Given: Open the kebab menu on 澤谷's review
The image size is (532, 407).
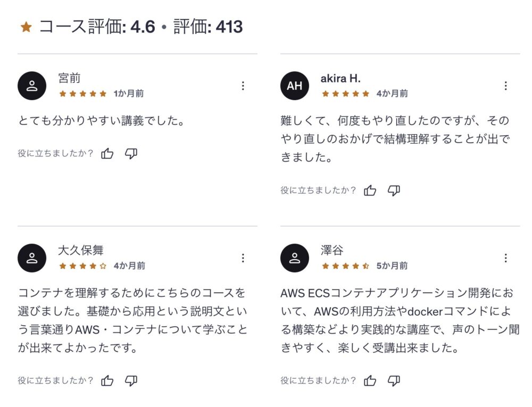Looking at the screenshot, I should (x=505, y=258).
